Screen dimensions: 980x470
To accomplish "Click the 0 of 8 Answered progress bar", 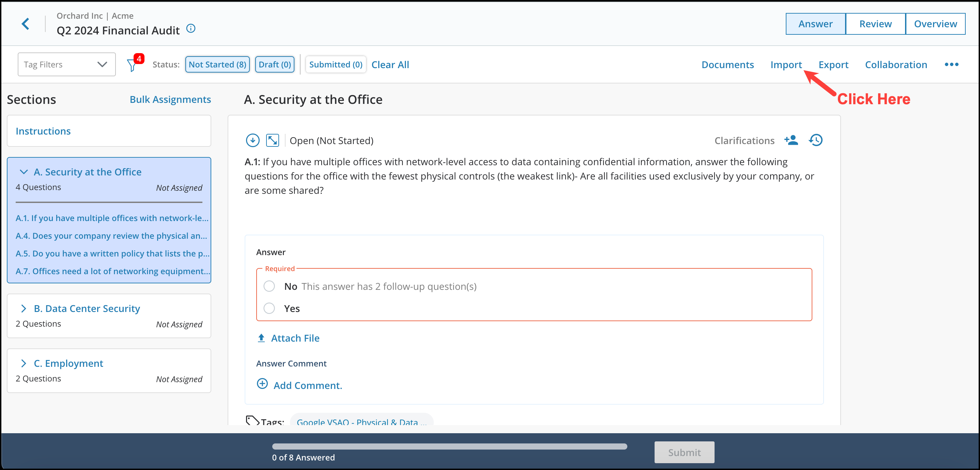I will click(449, 447).
